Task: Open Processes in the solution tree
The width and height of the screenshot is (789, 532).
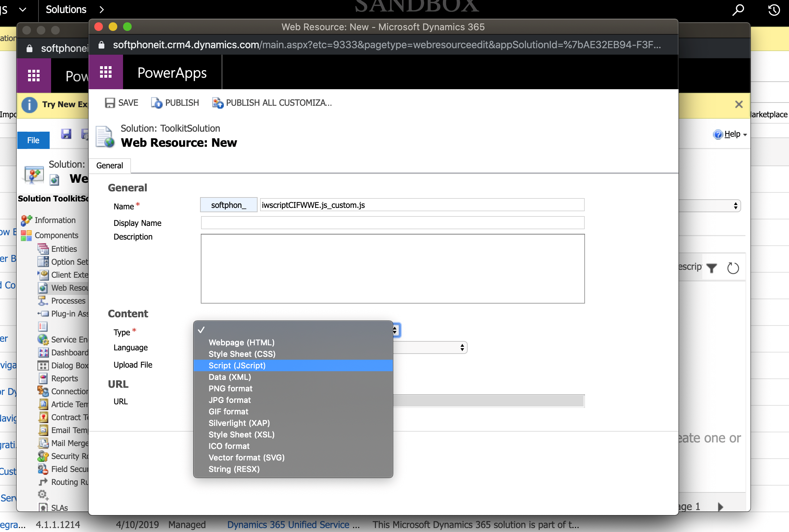Action: 62,301
